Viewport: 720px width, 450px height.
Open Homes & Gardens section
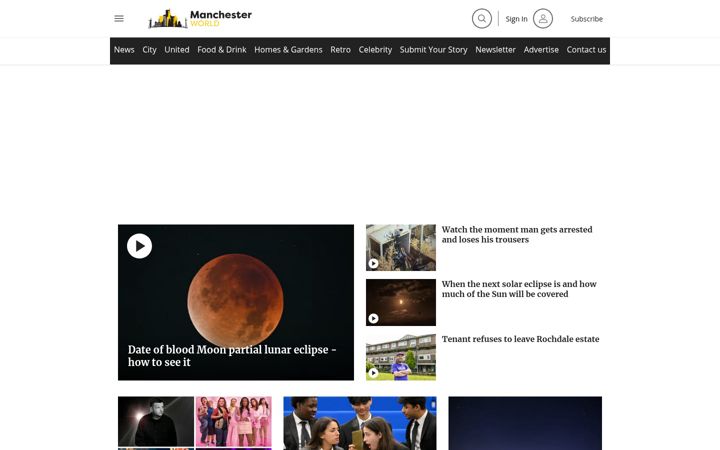(288, 50)
